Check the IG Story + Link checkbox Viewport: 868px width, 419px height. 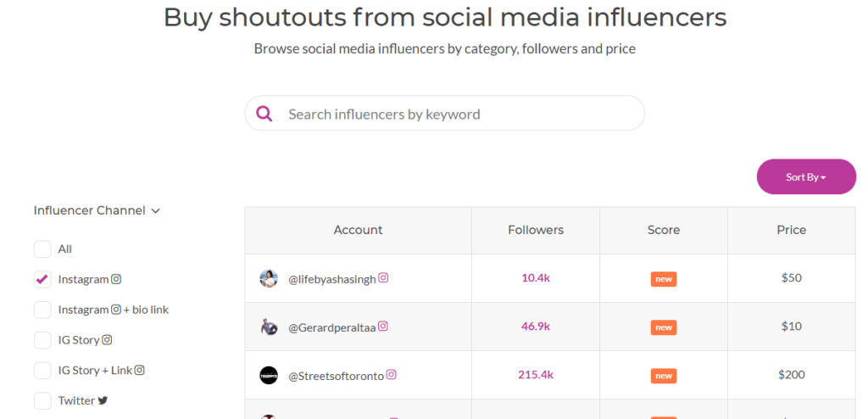click(42, 371)
